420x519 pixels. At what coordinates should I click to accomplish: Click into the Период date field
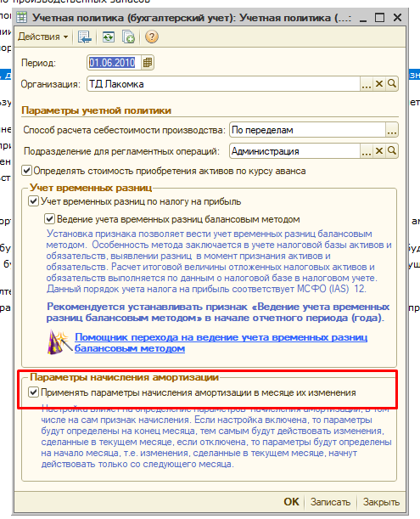coord(115,63)
